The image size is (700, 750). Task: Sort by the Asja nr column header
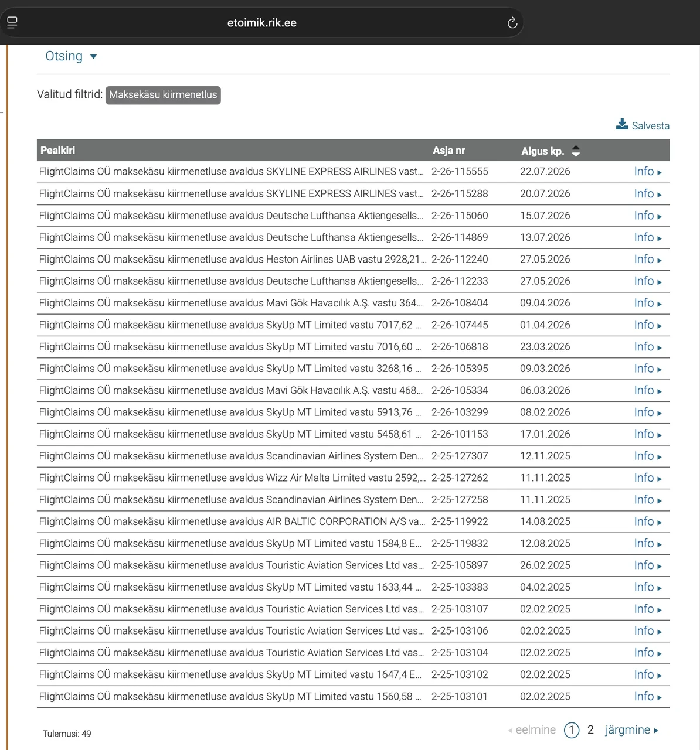click(x=448, y=151)
